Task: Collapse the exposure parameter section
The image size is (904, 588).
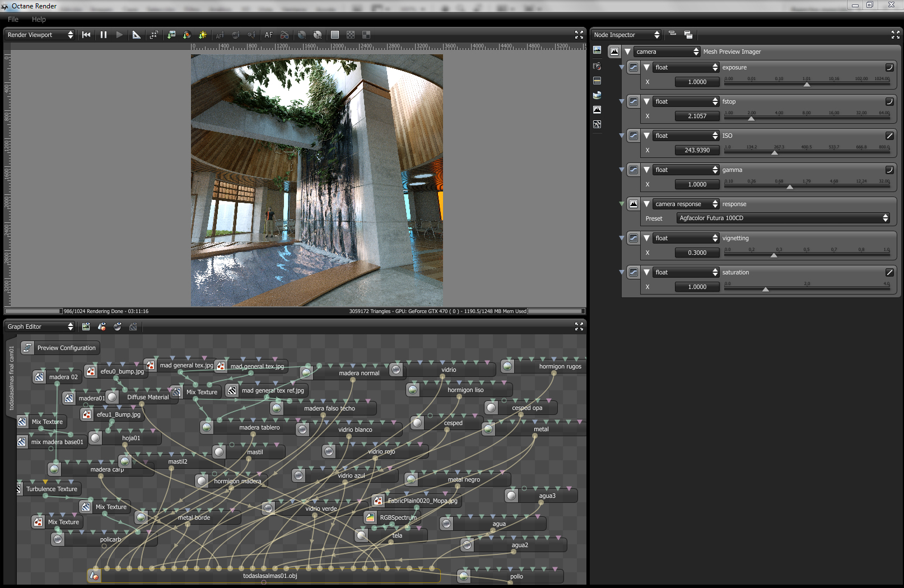Action: (646, 67)
